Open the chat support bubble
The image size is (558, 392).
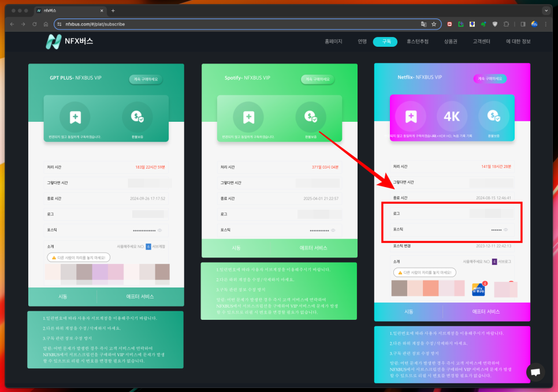tap(535, 372)
